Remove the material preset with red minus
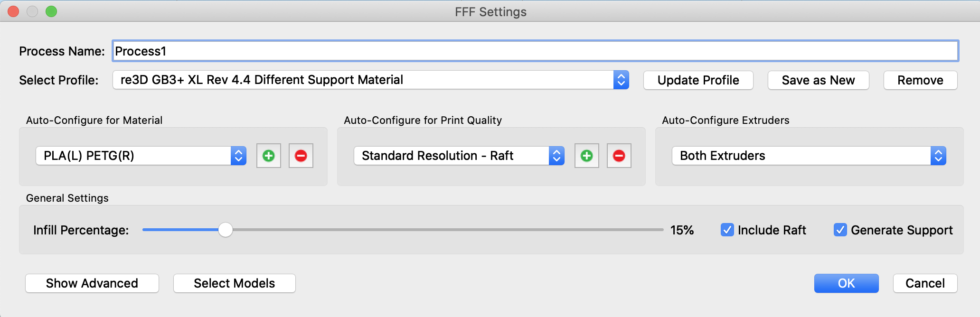The width and height of the screenshot is (980, 317). [x=301, y=156]
